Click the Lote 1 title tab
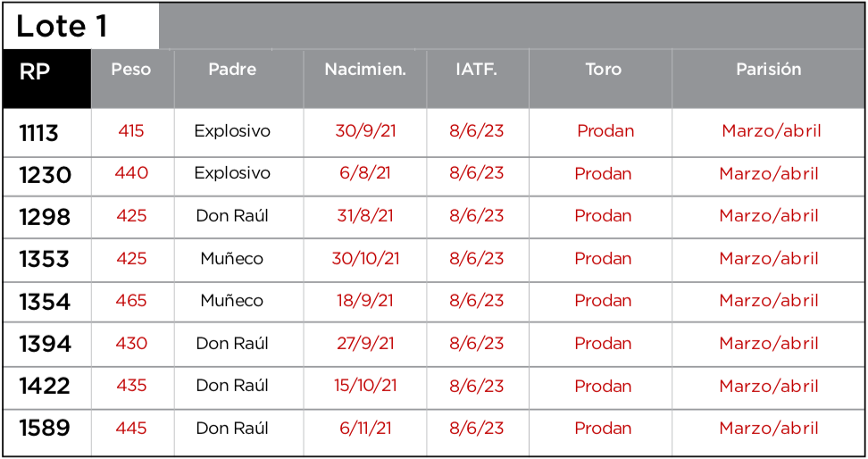Image resolution: width=868 pixels, height=459 pixels. pos(63,26)
